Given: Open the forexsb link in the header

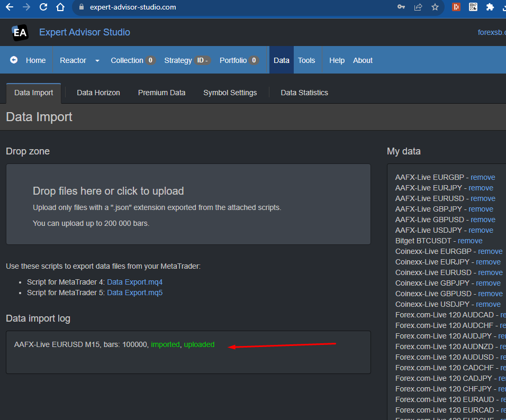Looking at the screenshot, I should (492, 32).
